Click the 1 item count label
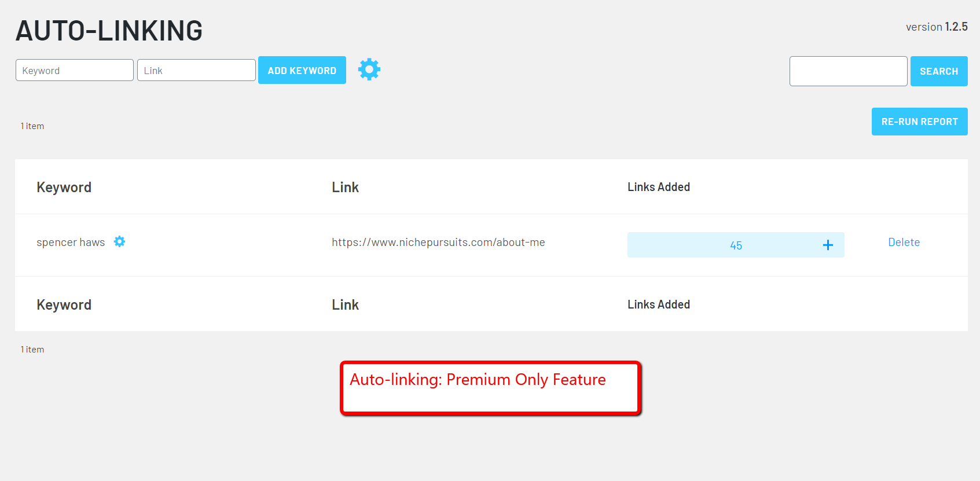 pyautogui.click(x=32, y=126)
